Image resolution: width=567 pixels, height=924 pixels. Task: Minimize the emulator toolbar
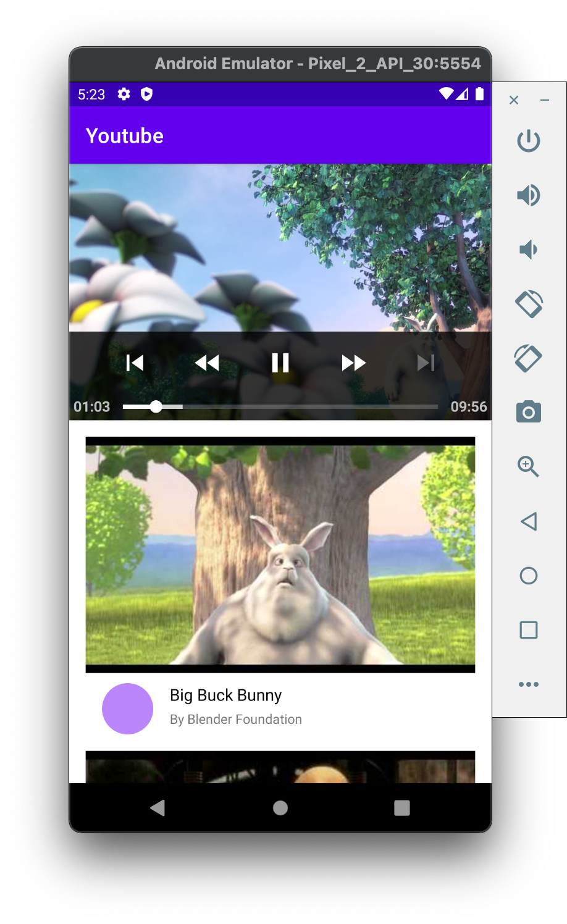point(545,100)
